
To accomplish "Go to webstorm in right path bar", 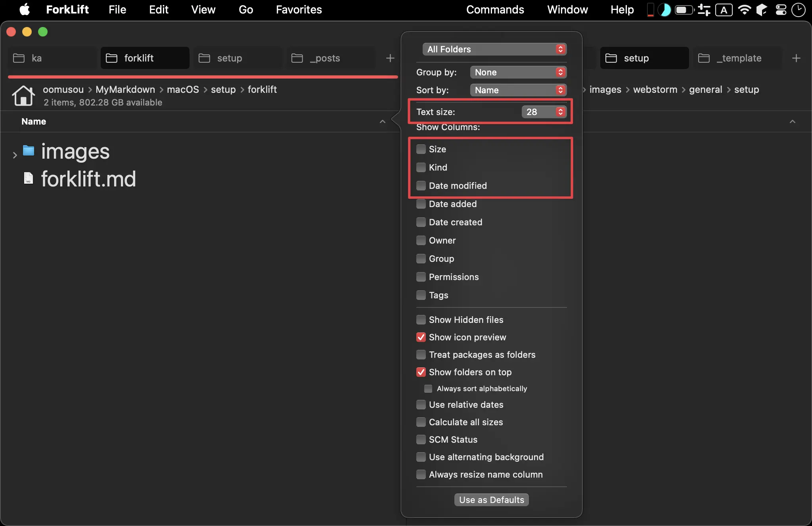I will pyautogui.click(x=655, y=90).
